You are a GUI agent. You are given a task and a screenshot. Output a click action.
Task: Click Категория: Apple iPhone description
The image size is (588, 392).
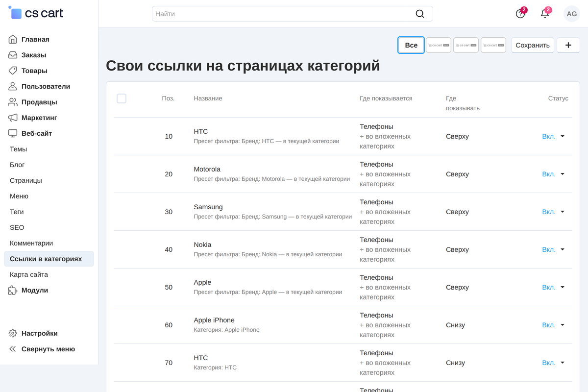tap(226, 330)
